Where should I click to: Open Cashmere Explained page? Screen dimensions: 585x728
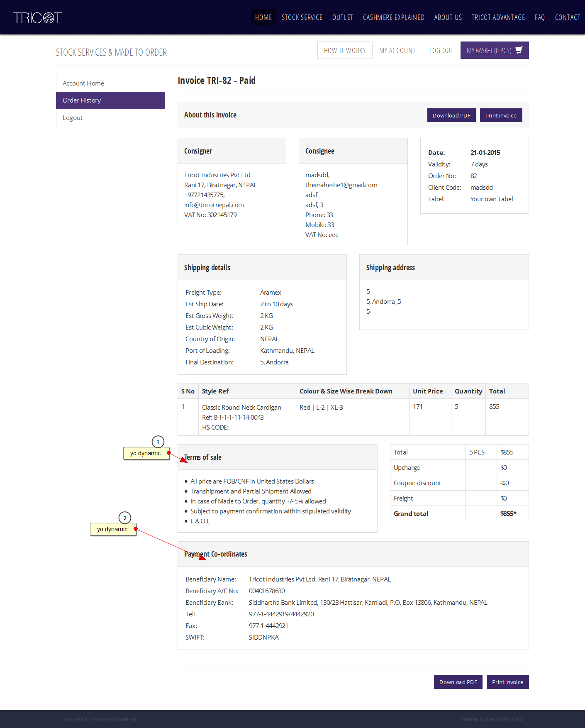(393, 17)
